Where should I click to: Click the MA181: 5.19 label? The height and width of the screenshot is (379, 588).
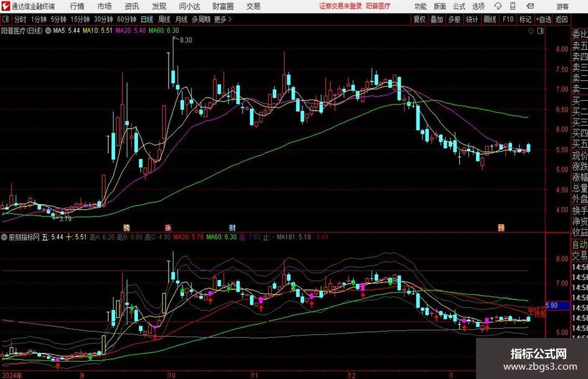294,237
